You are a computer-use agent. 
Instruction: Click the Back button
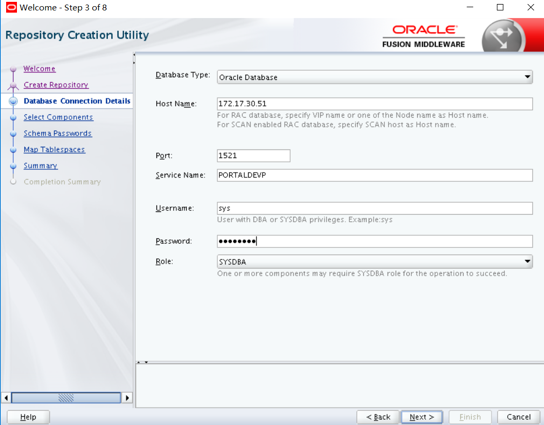click(378, 417)
